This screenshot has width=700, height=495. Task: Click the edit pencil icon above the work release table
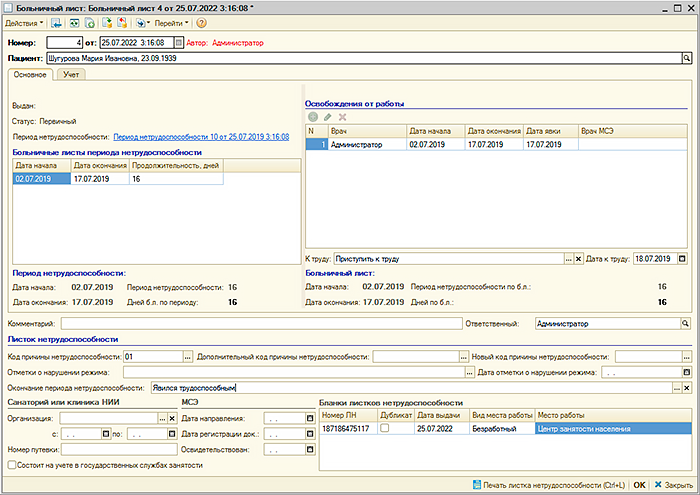coord(327,117)
